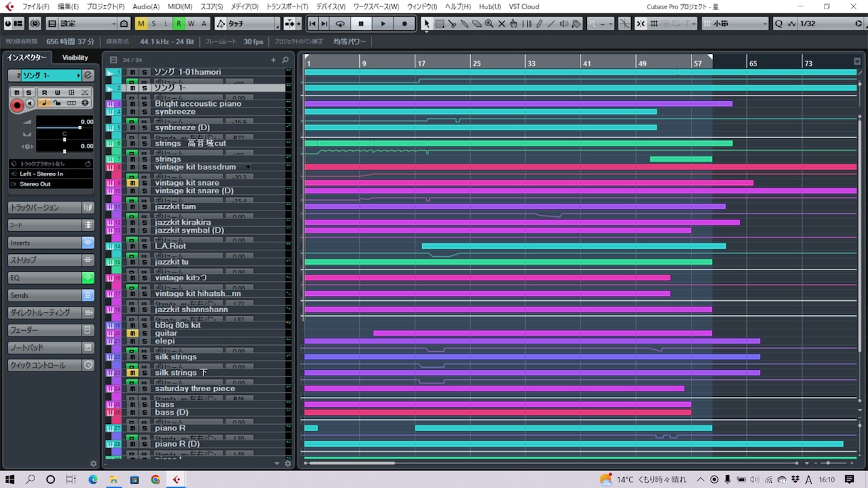
Task: Select the Glue tool
Action: pos(464,23)
